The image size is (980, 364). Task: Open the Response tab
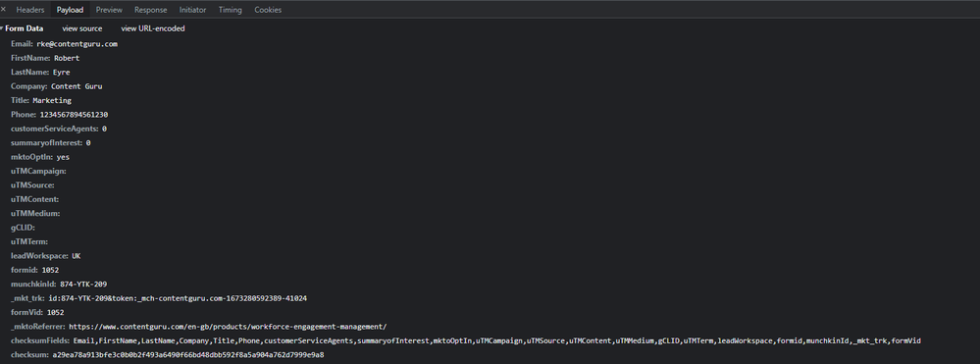(151, 10)
